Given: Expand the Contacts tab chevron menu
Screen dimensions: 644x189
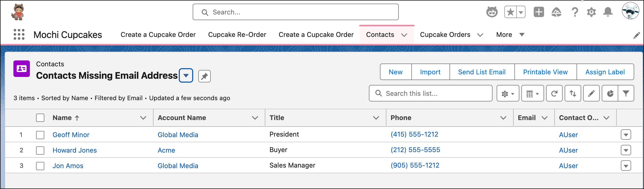Looking at the screenshot, I should coord(404,35).
